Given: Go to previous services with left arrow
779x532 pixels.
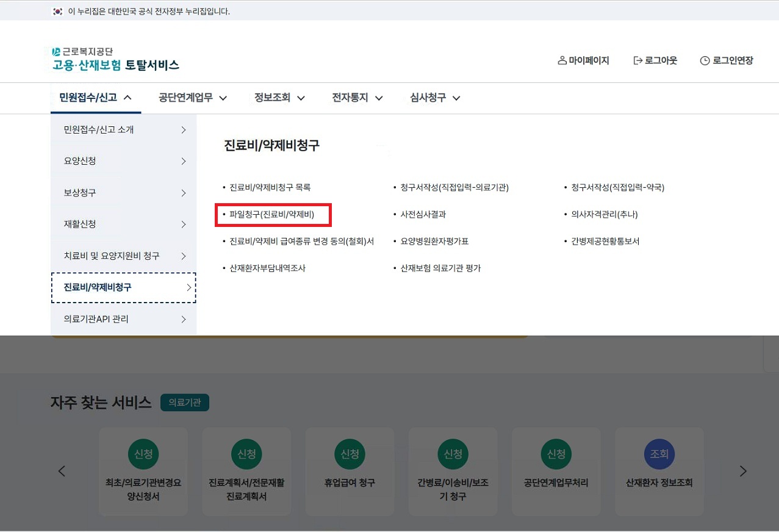Looking at the screenshot, I should coord(62,471).
